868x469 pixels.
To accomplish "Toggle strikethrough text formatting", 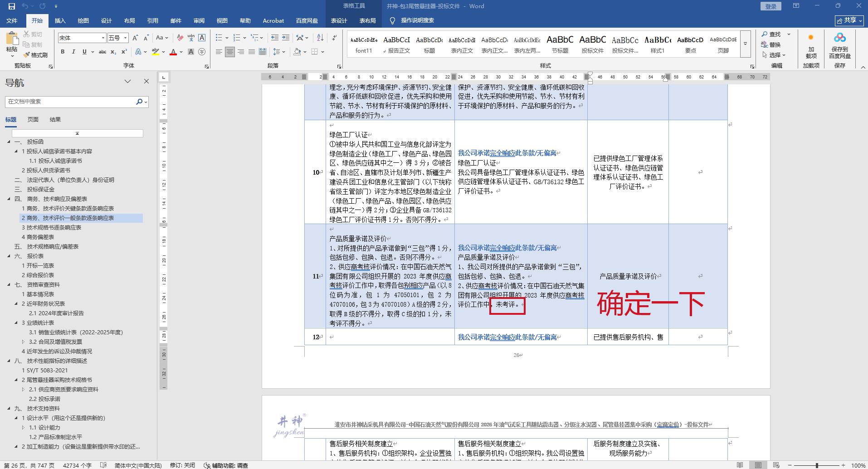I will coord(102,52).
